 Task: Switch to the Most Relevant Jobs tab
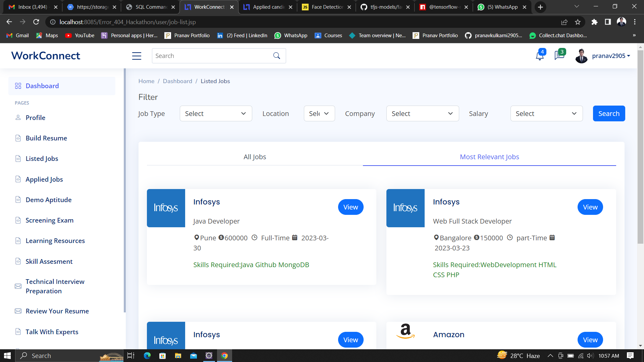489,157
